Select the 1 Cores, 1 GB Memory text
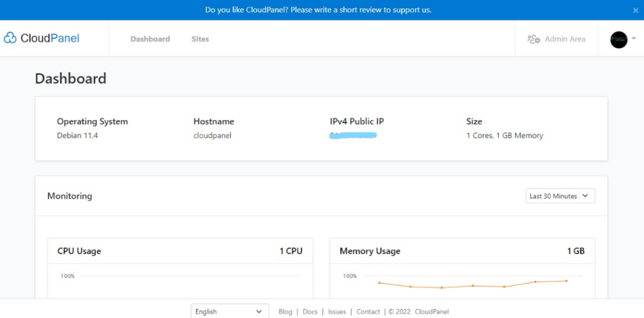 (x=505, y=135)
